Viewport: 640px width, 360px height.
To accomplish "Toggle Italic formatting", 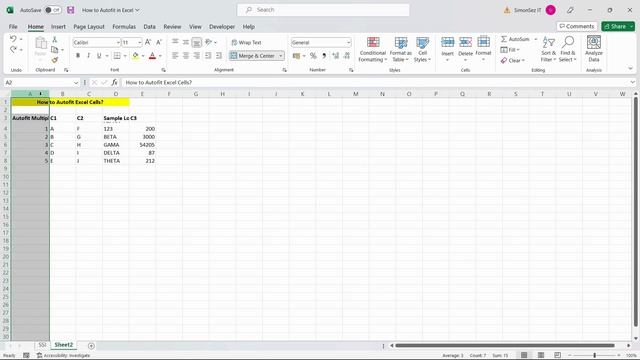I will [x=88, y=56].
